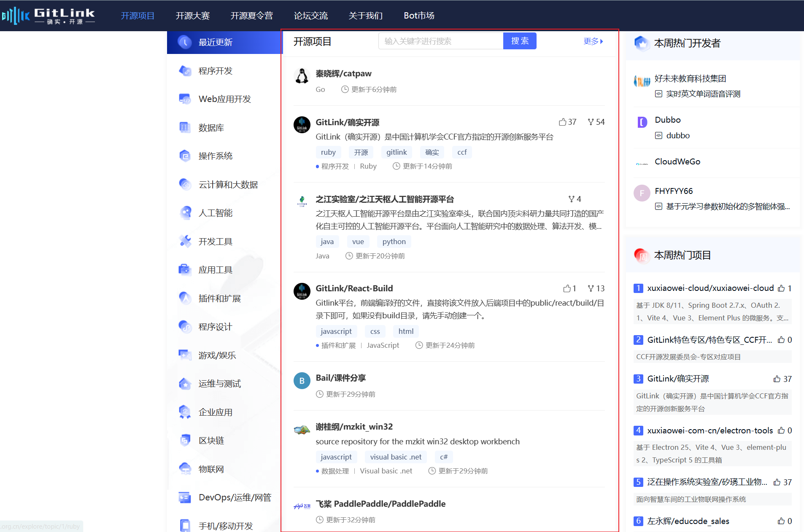The width and height of the screenshot is (804, 532).
Task: Click the 游戏/娱乐 category icon
Action: (185, 355)
